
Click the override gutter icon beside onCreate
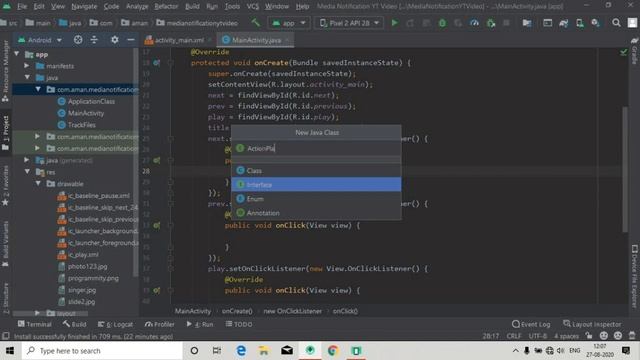156,63
